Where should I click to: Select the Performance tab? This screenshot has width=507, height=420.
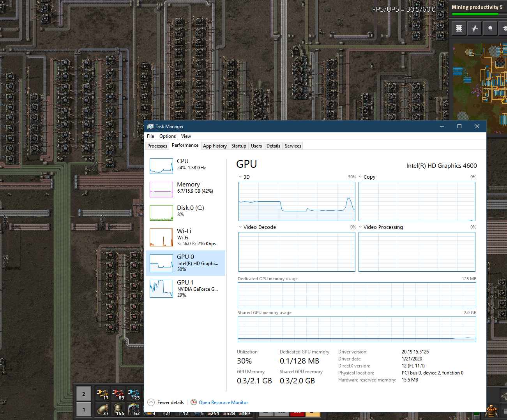pos(185,145)
